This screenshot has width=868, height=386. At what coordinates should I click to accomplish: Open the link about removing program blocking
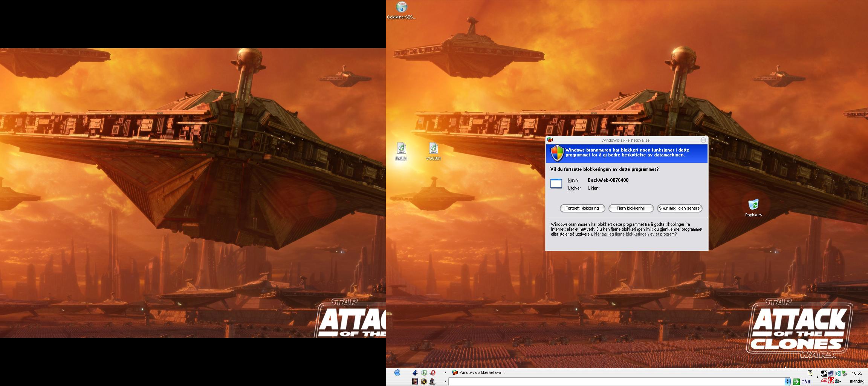(x=635, y=234)
